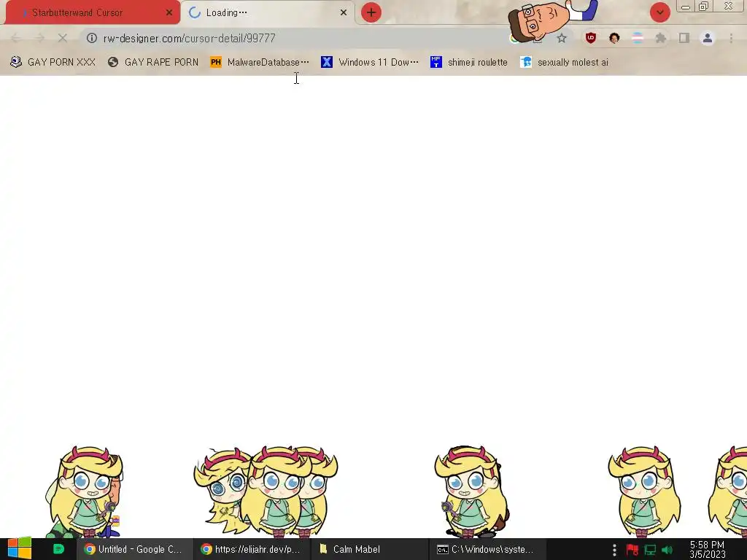The width and height of the screenshot is (747, 560).
Task: Stop loading the page with the X button
Action: pyautogui.click(x=63, y=38)
